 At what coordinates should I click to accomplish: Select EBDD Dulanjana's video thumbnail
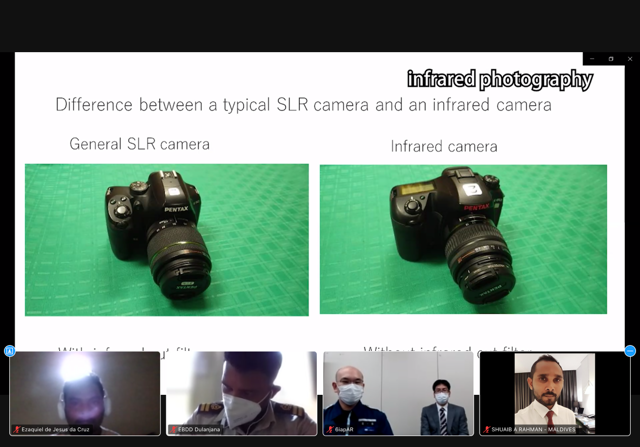241,390
